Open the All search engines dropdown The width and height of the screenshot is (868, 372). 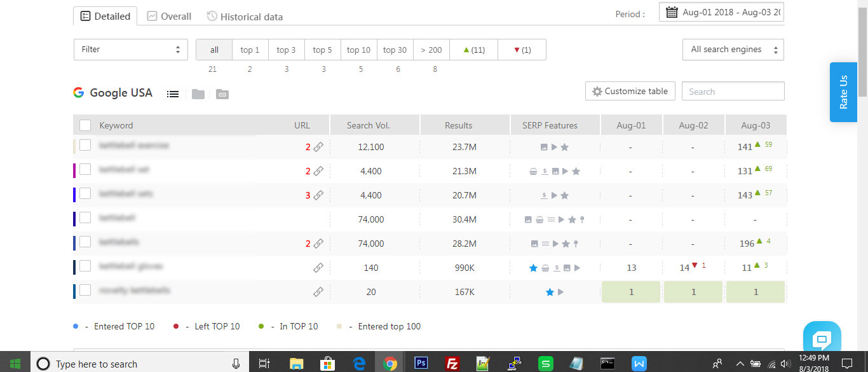click(733, 50)
